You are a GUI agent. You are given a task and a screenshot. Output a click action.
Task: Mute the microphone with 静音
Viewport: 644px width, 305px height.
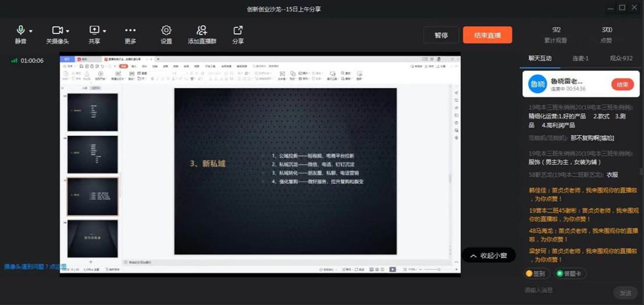click(x=20, y=30)
